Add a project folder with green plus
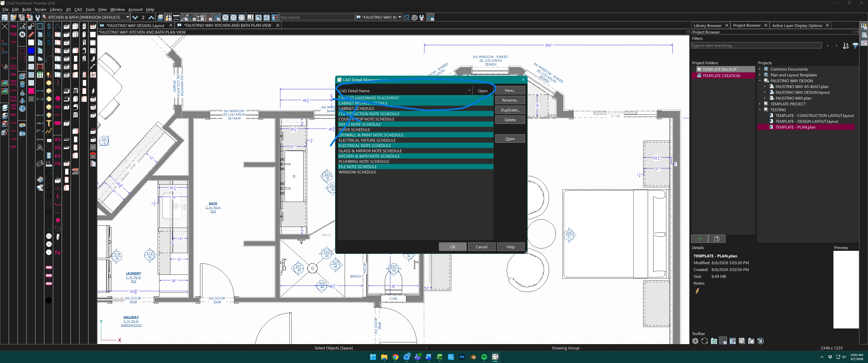Image resolution: width=868 pixels, height=363 pixels. point(699,239)
